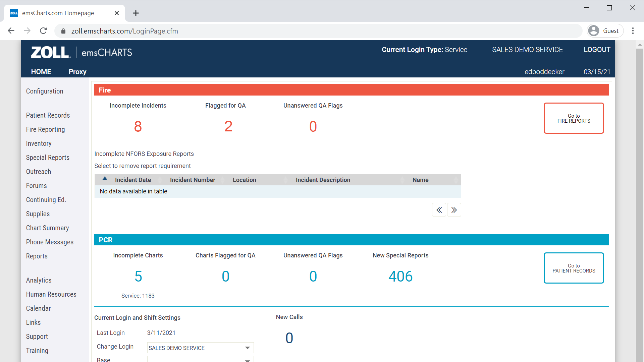The image size is (644, 362).
Task: Open the HOME menu item
Action: [x=41, y=72]
